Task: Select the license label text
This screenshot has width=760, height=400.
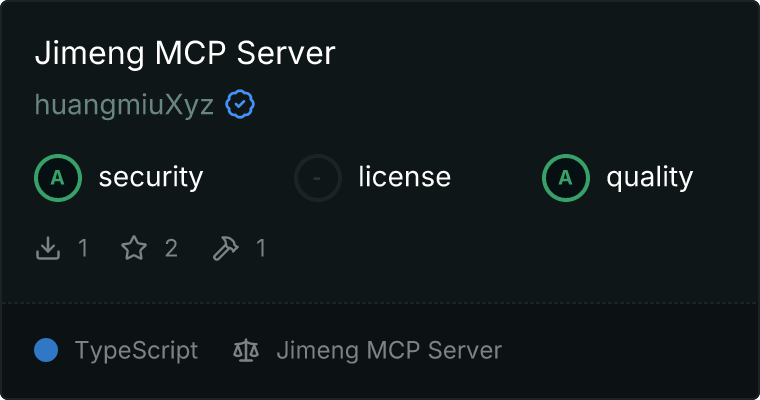Action: (x=405, y=176)
